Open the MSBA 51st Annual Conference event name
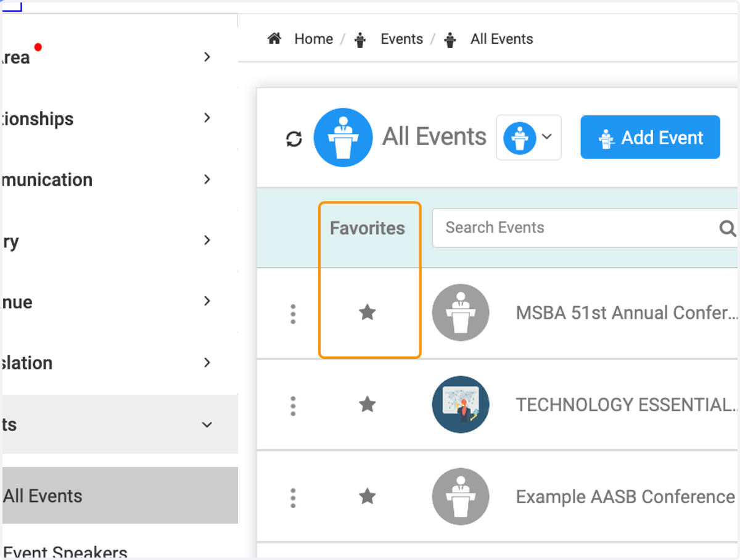740x560 pixels. pos(627,313)
